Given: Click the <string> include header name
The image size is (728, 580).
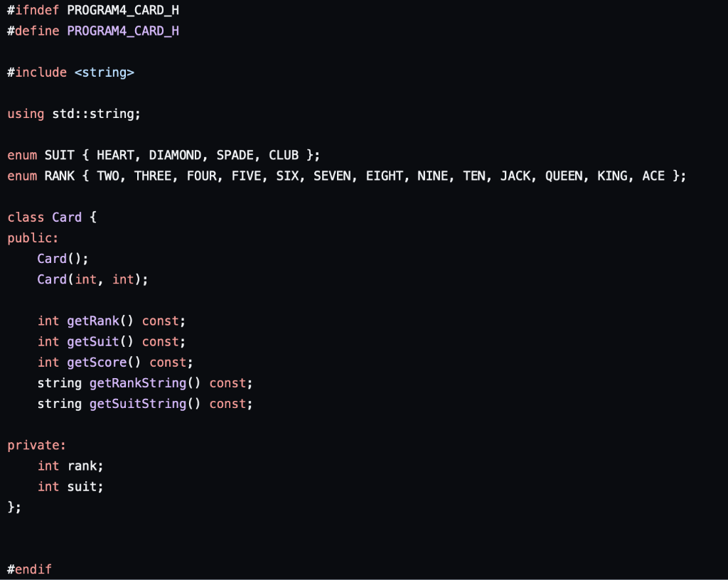Looking at the screenshot, I should [x=105, y=72].
